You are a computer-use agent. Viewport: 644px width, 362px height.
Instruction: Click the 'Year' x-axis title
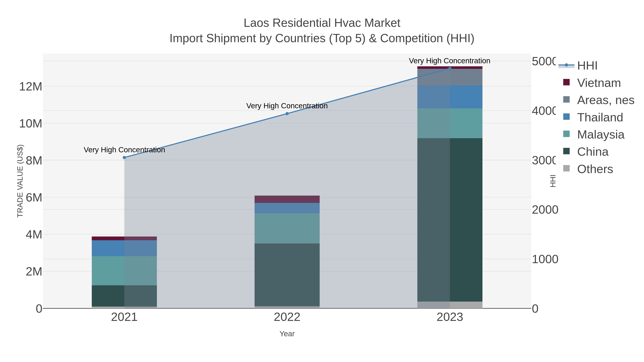click(x=287, y=334)
